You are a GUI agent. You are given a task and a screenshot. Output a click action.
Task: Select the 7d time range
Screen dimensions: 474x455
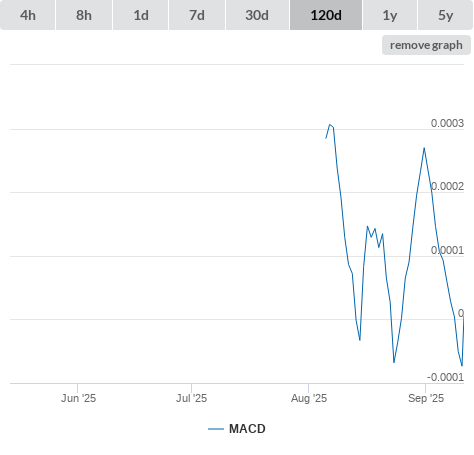[x=197, y=15]
